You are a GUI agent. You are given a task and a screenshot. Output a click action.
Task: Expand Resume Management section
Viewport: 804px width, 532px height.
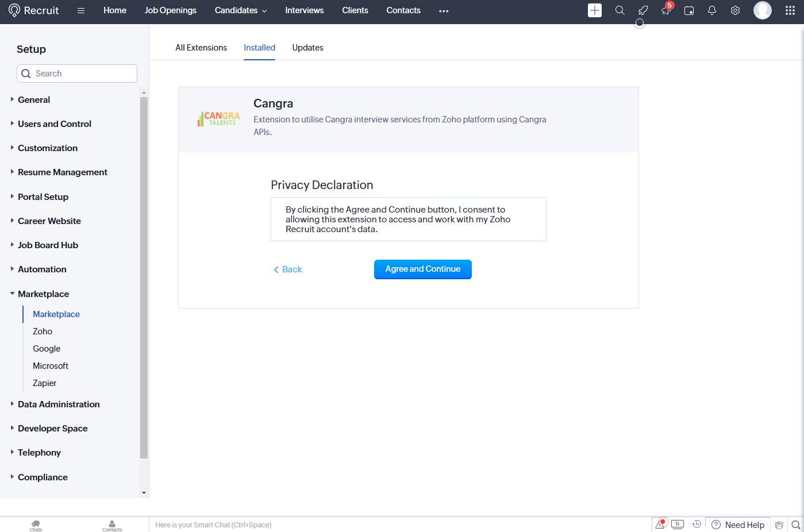(x=63, y=172)
